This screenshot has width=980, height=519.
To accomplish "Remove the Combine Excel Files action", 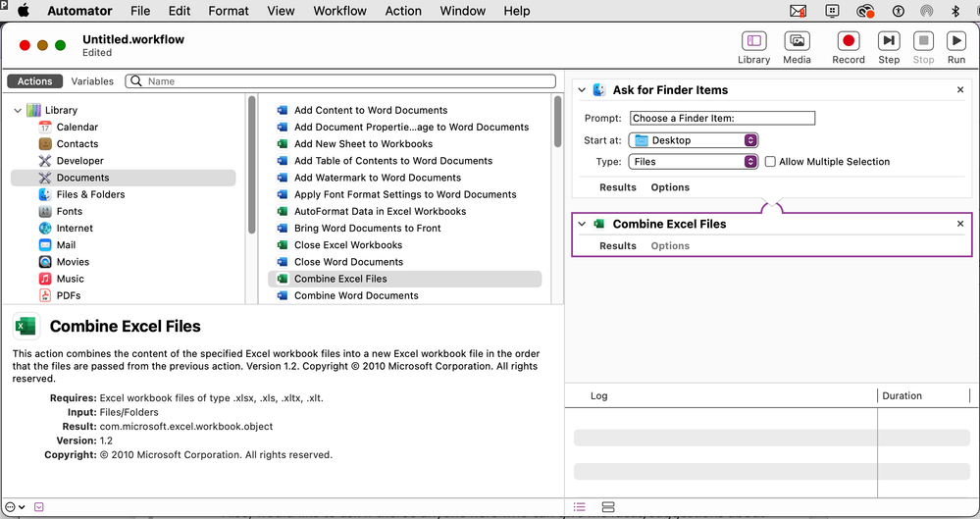I will (960, 224).
